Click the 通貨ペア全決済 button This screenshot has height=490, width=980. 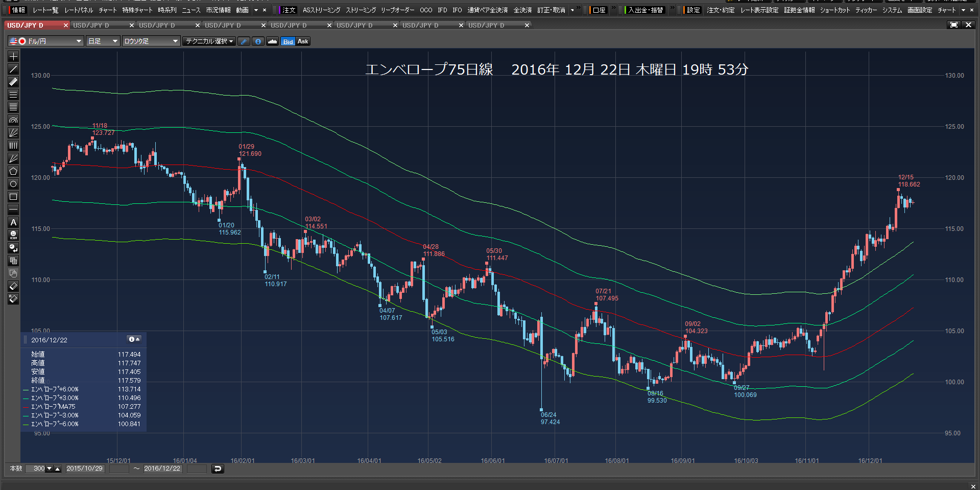coord(488,10)
